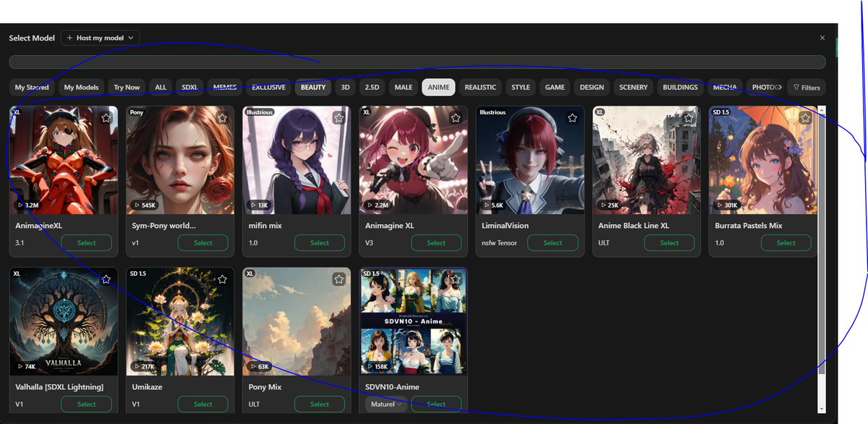Click Select for AnimagineXL 3.1

click(x=86, y=243)
